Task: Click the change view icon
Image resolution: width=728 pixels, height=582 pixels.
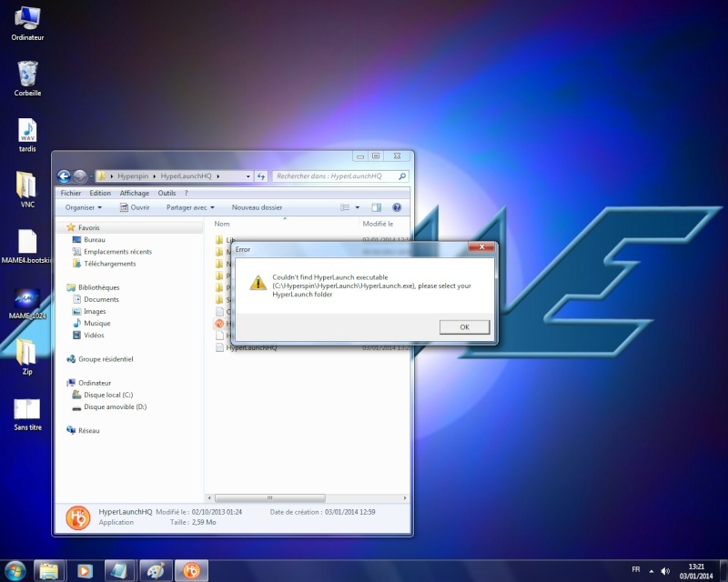Action: [345, 207]
